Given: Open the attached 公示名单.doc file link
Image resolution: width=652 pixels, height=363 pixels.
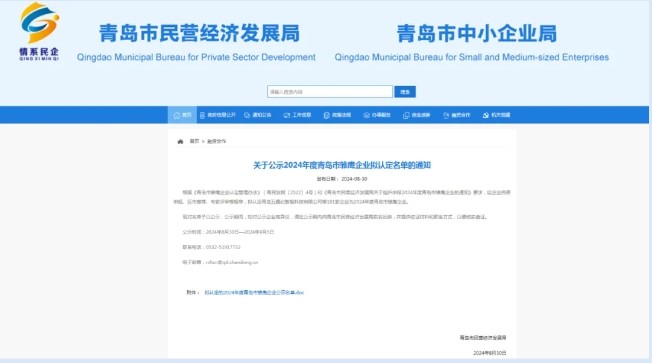Looking at the screenshot, I should tap(254, 293).
